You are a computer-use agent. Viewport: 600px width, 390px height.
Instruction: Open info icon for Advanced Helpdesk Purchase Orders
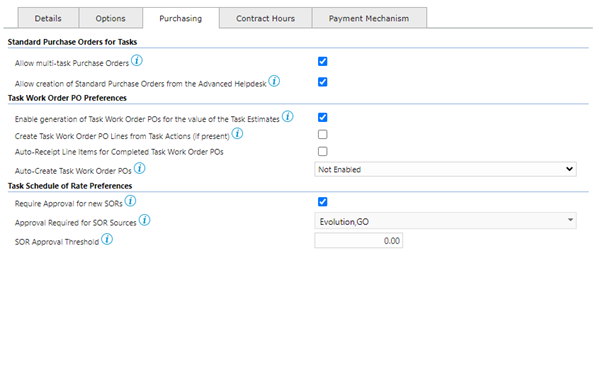pyautogui.click(x=274, y=81)
